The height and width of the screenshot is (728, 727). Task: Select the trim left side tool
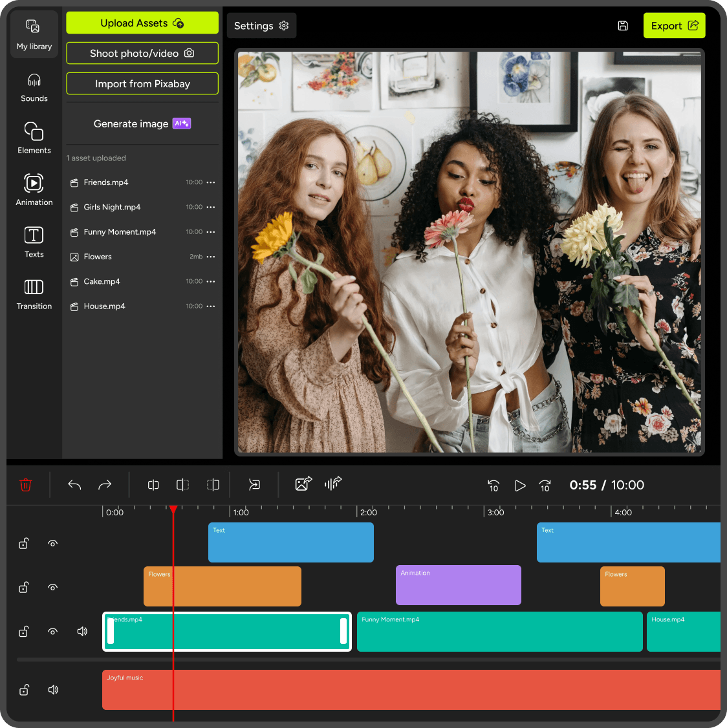pyautogui.click(x=182, y=485)
